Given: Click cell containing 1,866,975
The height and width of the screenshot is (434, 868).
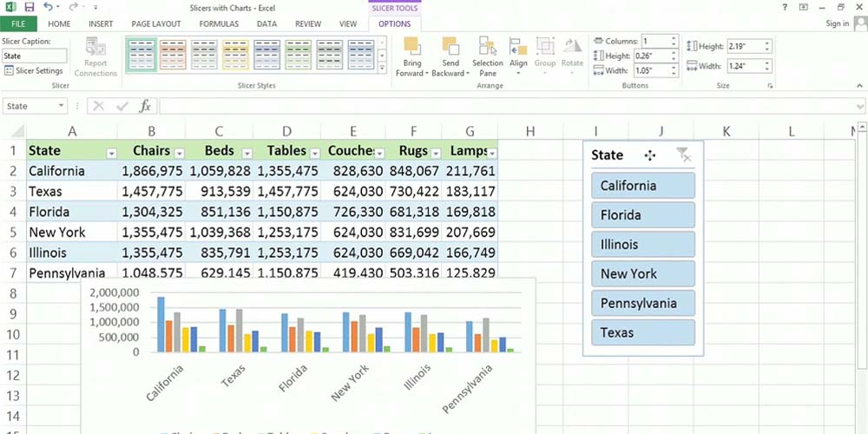Looking at the screenshot, I should click(x=152, y=171).
